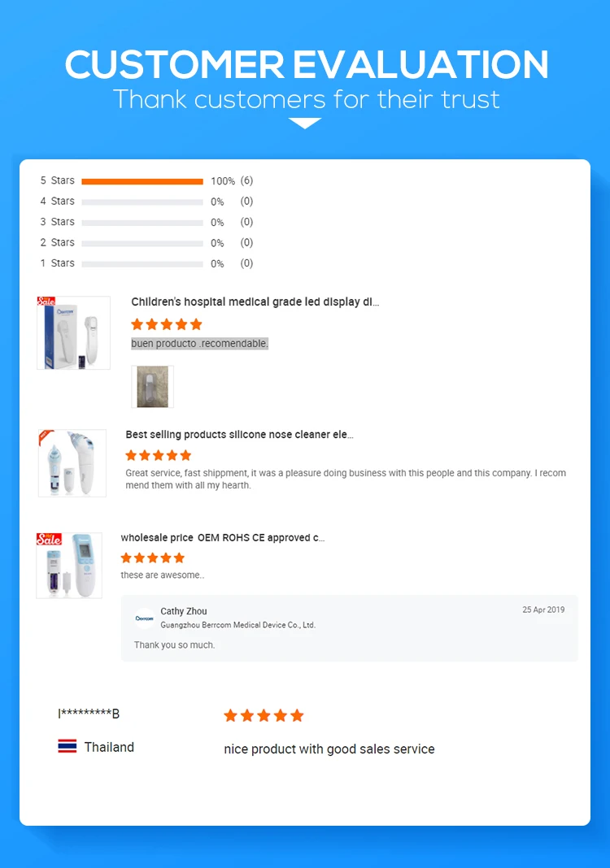Click the star rating above 'these are awesome..'
This screenshot has width=610, height=868.
click(153, 558)
